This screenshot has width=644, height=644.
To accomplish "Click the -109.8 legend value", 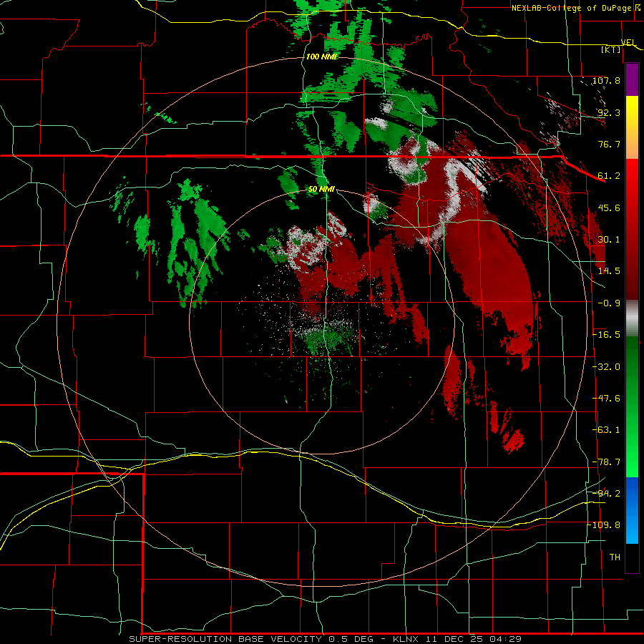I will pyautogui.click(x=605, y=525).
